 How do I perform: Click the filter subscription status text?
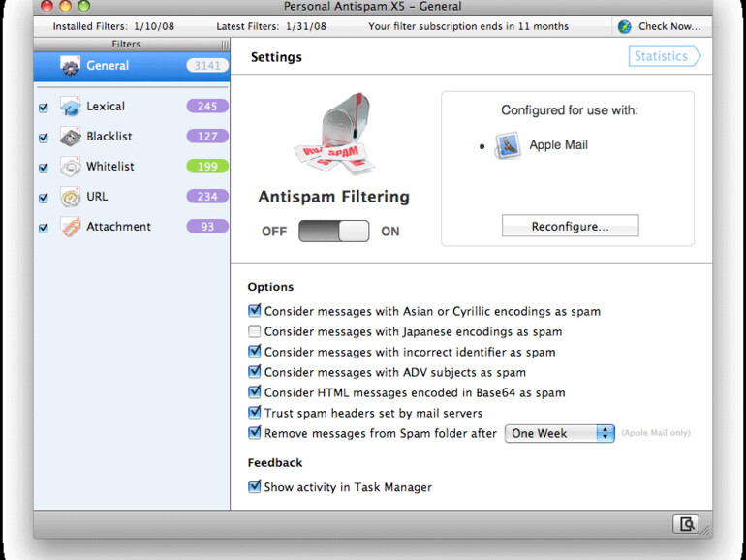point(468,27)
